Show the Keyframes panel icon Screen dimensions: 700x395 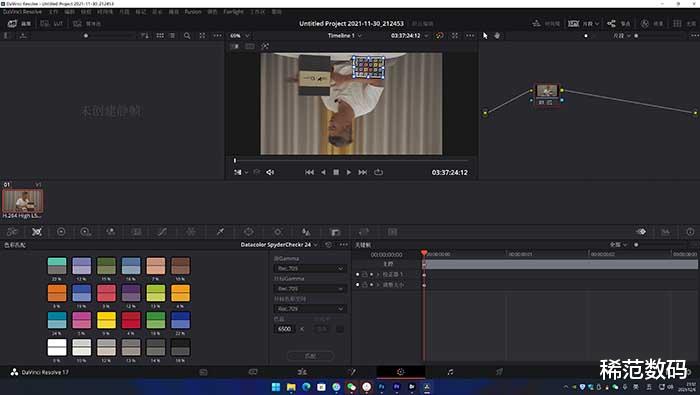point(641,232)
